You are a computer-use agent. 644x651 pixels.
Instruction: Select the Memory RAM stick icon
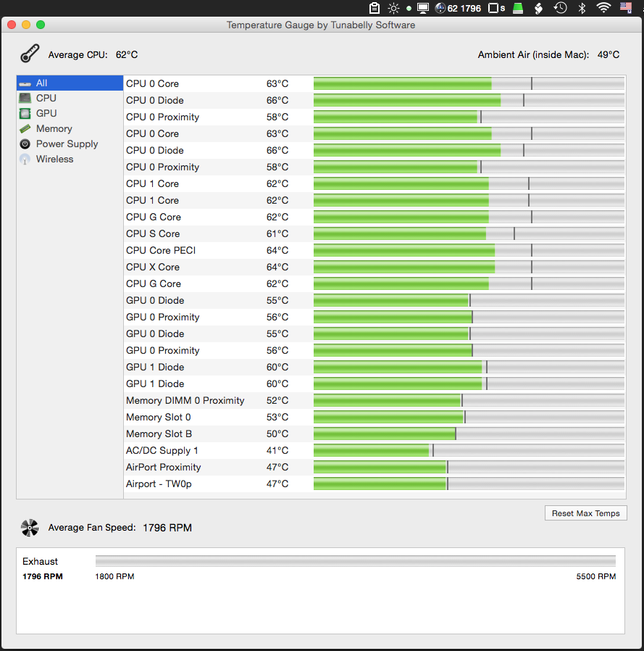(25, 129)
